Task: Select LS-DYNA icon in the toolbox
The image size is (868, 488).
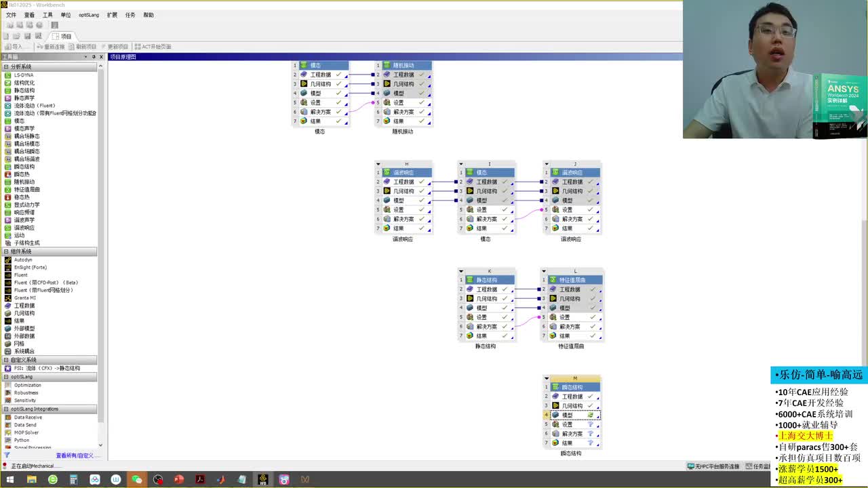Action: click(x=8, y=75)
